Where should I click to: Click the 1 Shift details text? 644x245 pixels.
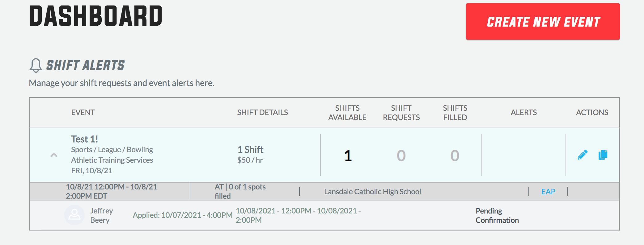tap(250, 150)
